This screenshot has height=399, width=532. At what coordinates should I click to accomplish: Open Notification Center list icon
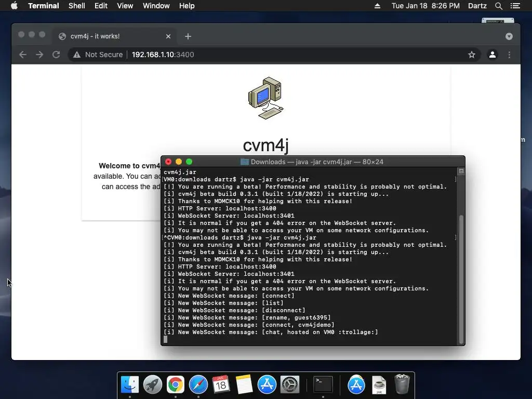coord(515,6)
